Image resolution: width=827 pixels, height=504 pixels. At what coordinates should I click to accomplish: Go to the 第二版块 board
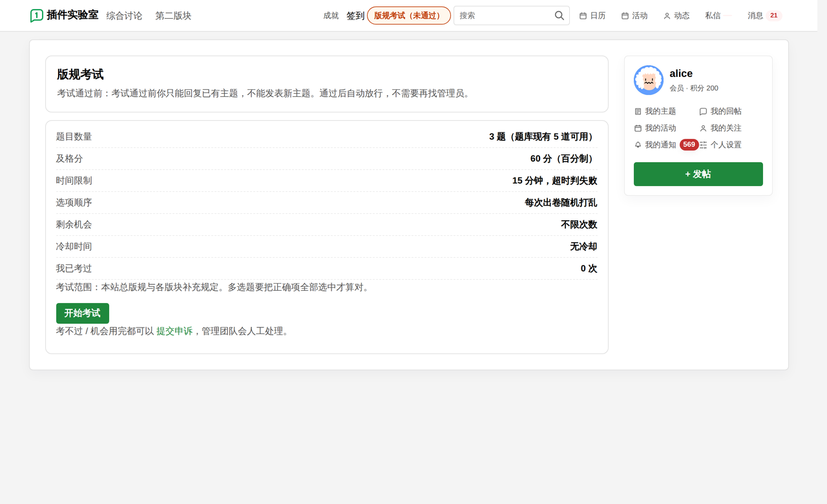(173, 16)
